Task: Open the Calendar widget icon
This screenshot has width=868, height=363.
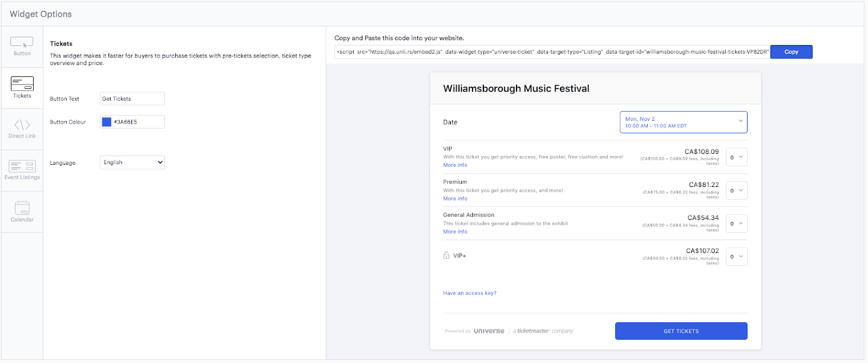Action: pyautogui.click(x=22, y=211)
